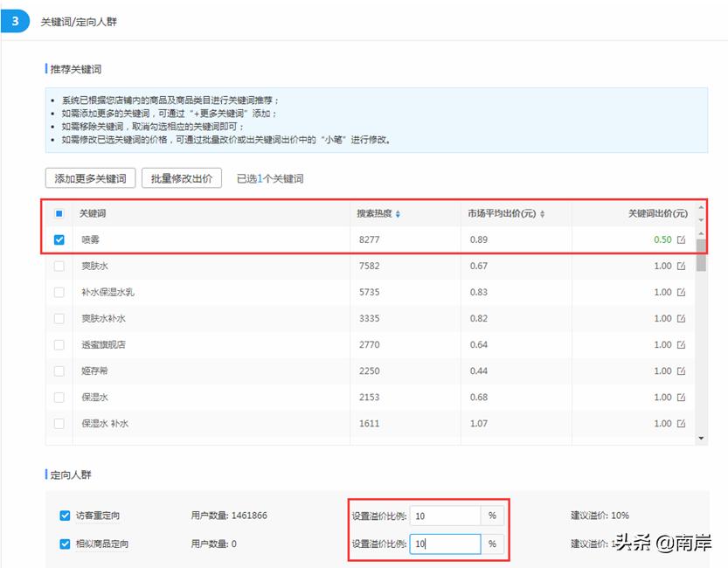The width and height of the screenshot is (728, 568).
Task: Edit bid price pencil for 爽肤水补水 row
Action: click(x=681, y=318)
